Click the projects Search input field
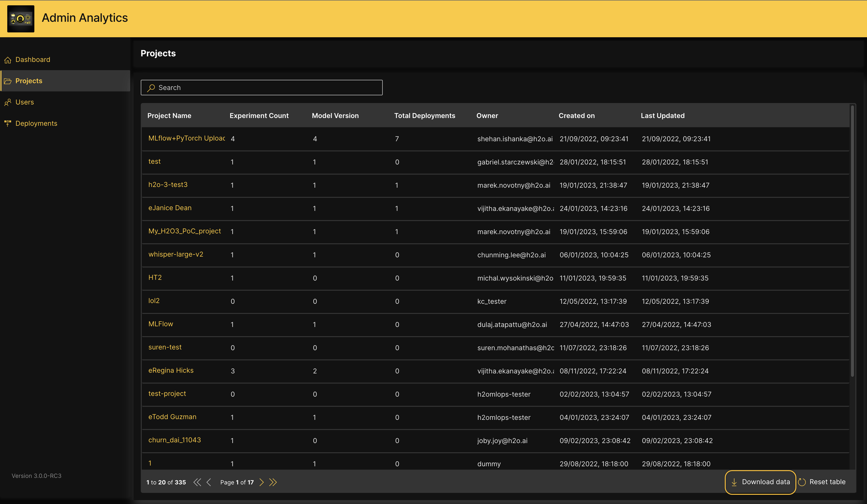 pos(262,88)
